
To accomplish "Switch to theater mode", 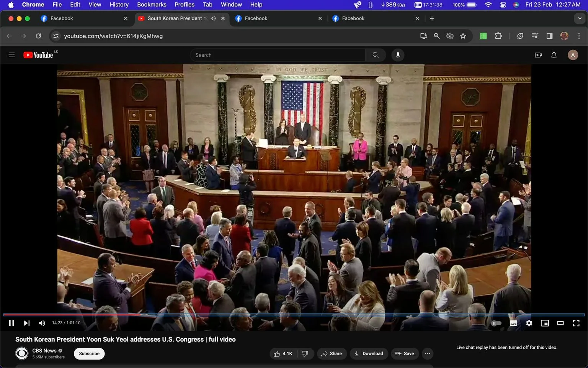I will (560, 323).
